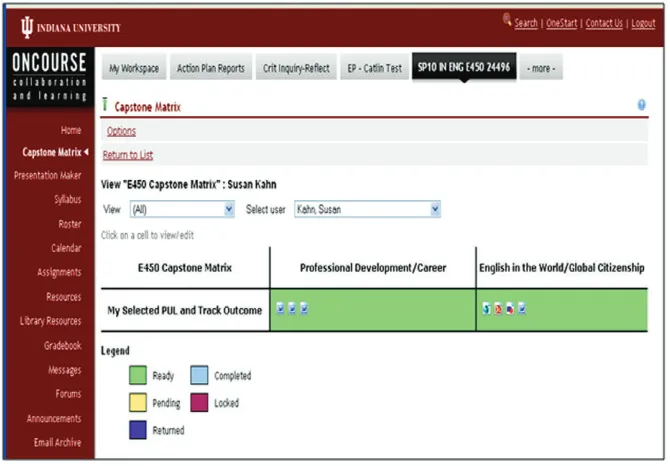Go to Home in the sidebar
Viewport: 670px width, 466px height.
pyautogui.click(x=71, y=130)
